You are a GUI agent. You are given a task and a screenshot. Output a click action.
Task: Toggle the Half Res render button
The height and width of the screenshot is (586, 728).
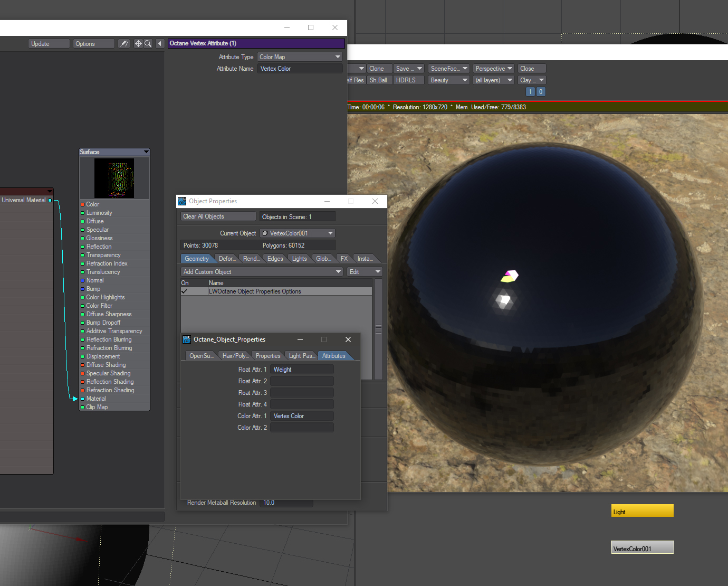point(356,80)
